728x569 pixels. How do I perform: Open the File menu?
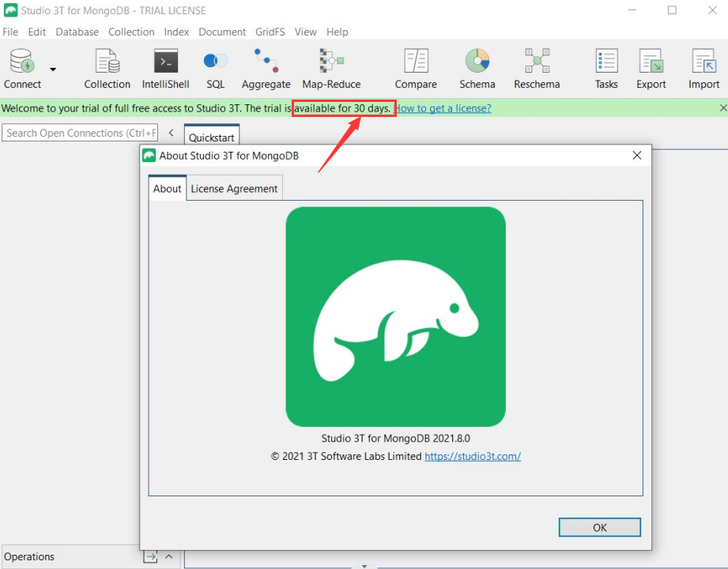point(10,32)
